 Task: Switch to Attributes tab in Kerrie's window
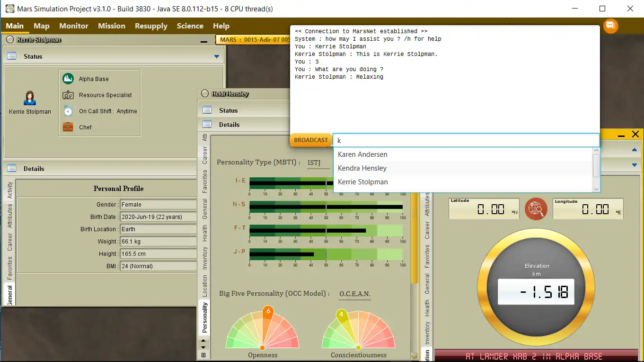[x=10, y=216]
